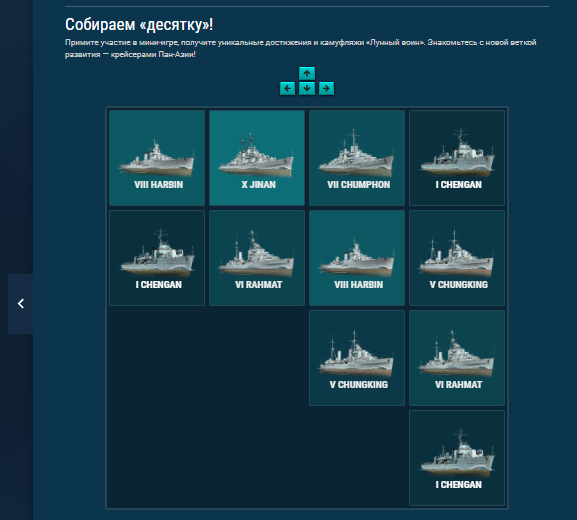Click the down arrow key button
Screen dimensions: 577x520
coord(307,89)
